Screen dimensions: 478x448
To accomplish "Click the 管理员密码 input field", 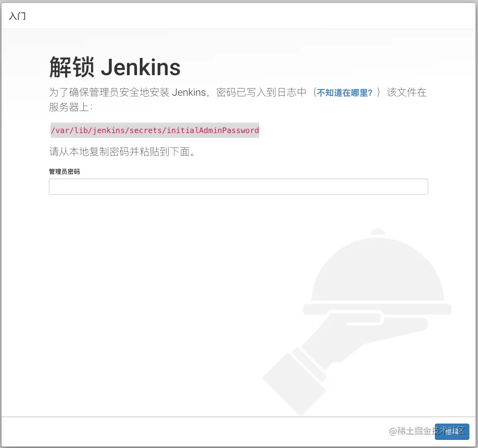I will click(239, 187).
